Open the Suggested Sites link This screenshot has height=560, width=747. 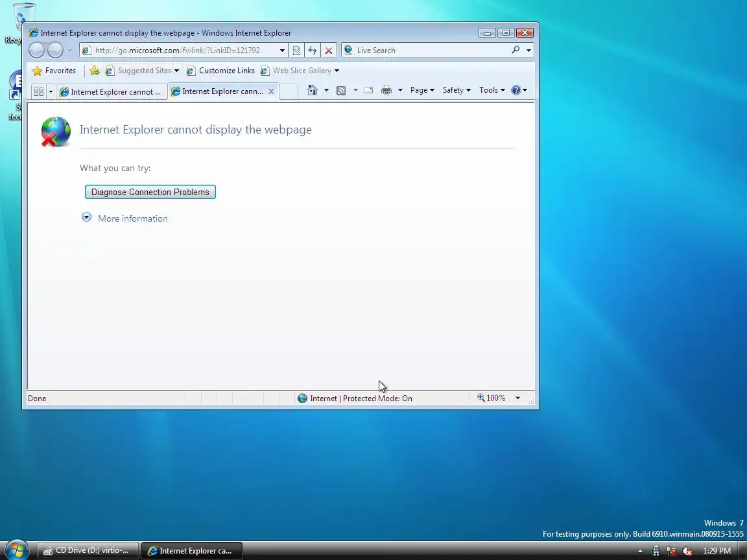[x=138, y=71]
